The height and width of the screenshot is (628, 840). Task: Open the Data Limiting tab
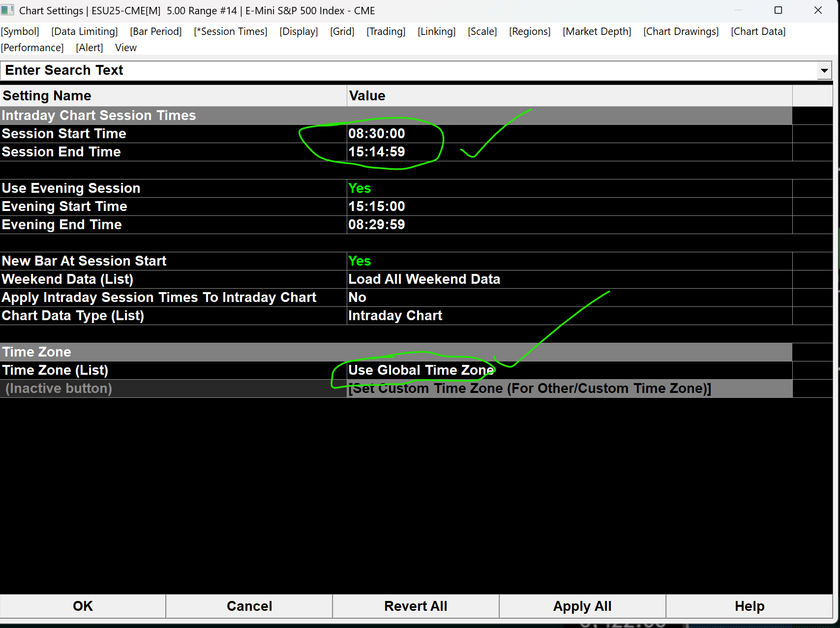click(85, 31)
